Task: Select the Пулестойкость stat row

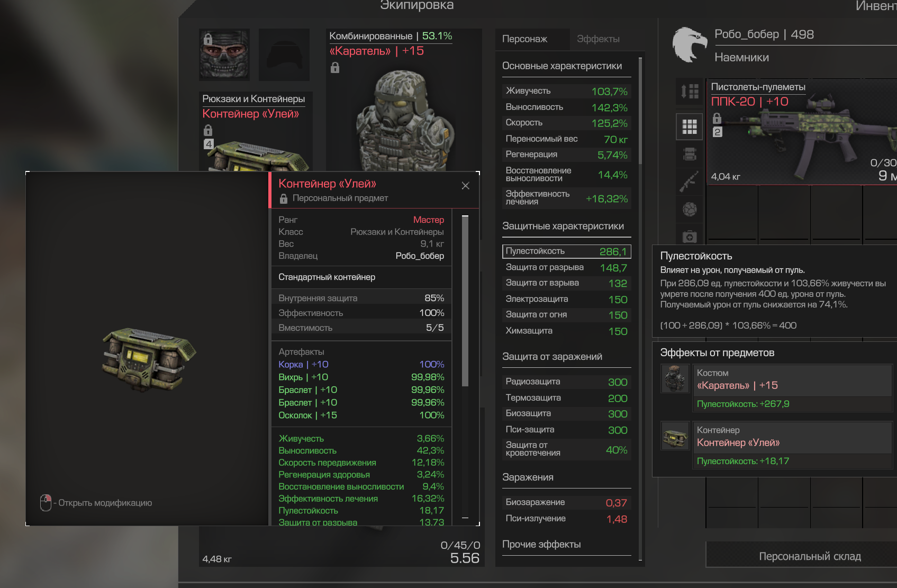Action: (x=566, y=251)
